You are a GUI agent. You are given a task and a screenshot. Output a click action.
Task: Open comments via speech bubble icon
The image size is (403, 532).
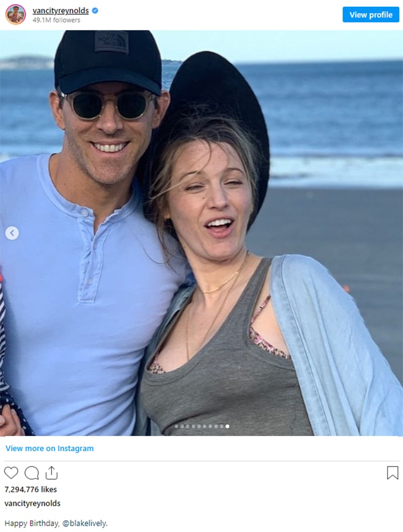pyautogui.click(x=32, y=473)
